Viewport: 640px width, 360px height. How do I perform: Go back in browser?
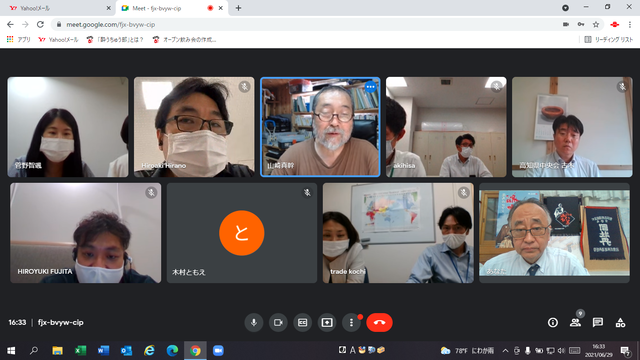click(x=10, y=24)
